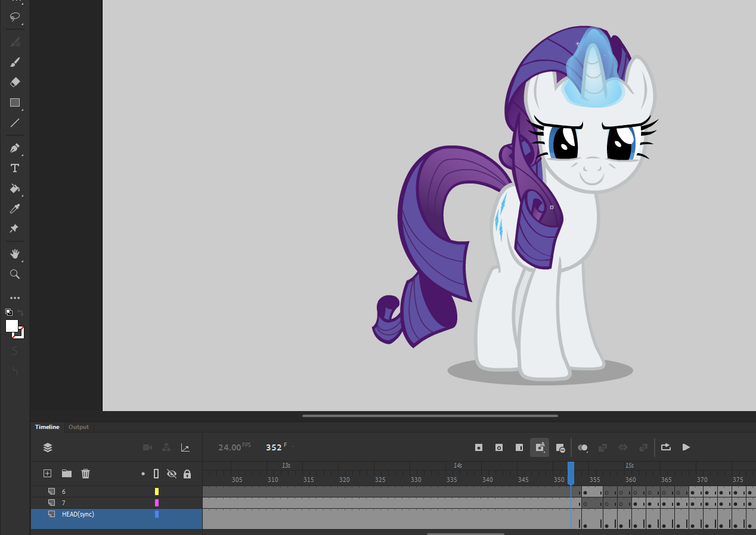Play the animation
The image size is (756, 535).
point(686,447)
